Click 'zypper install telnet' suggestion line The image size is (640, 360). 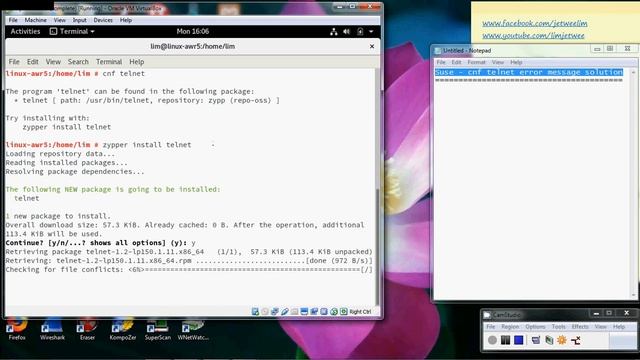[67, 127]
